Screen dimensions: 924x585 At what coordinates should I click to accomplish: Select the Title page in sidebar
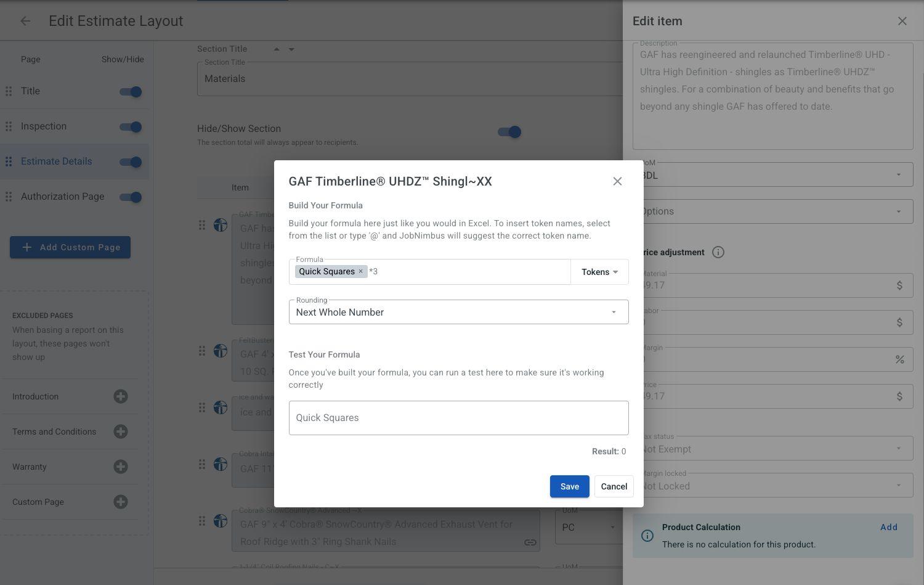point(30,91)
